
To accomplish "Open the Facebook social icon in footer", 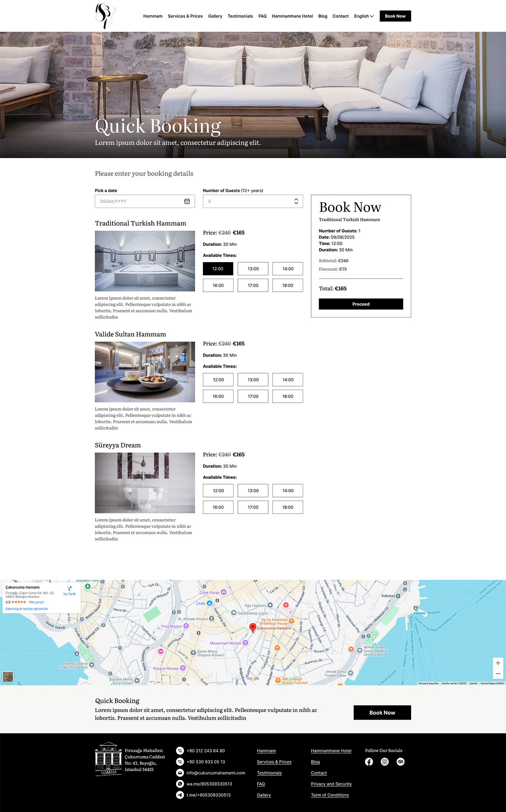I will [369, 762].
